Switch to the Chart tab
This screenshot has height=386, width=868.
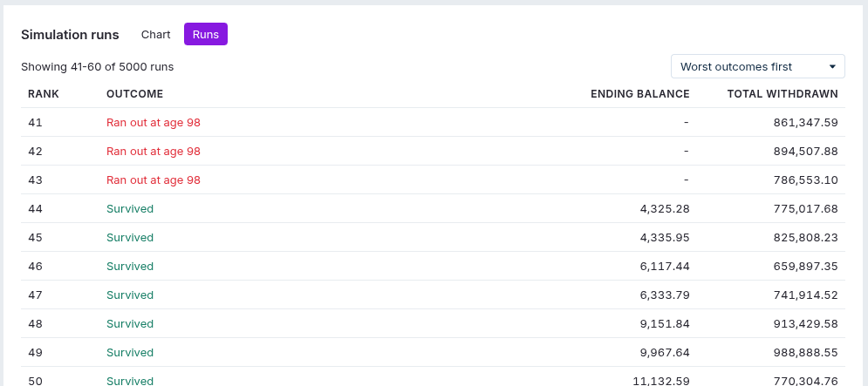tap(155, 34)
